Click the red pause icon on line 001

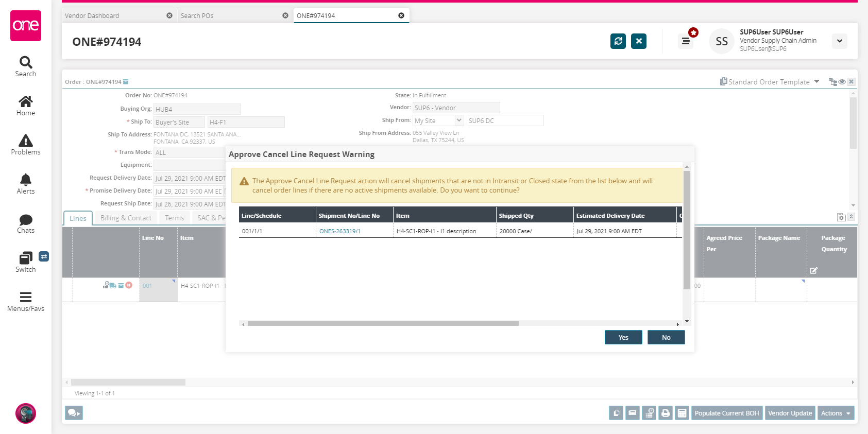click(129, 285)
